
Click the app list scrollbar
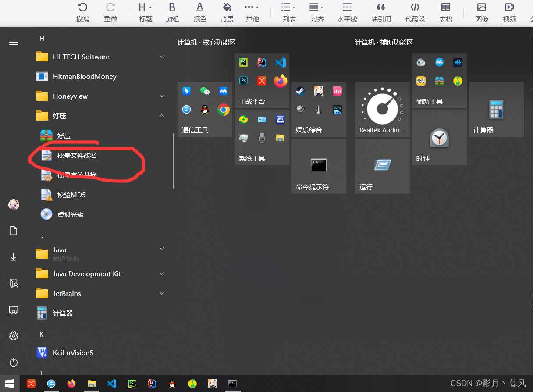[173, 161]
